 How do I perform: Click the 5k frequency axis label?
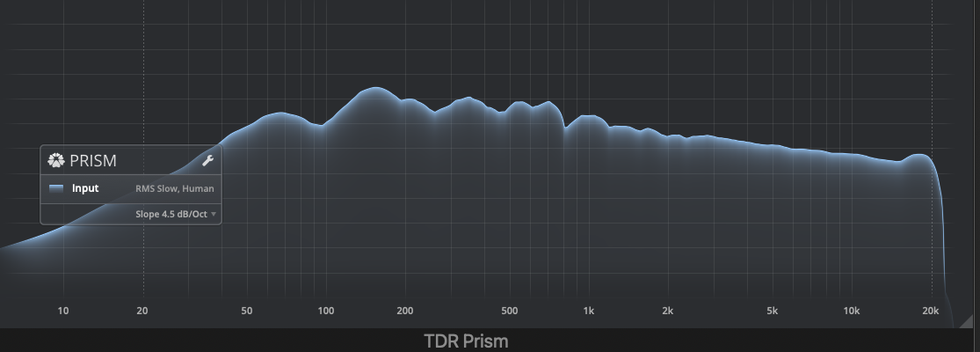772,311
